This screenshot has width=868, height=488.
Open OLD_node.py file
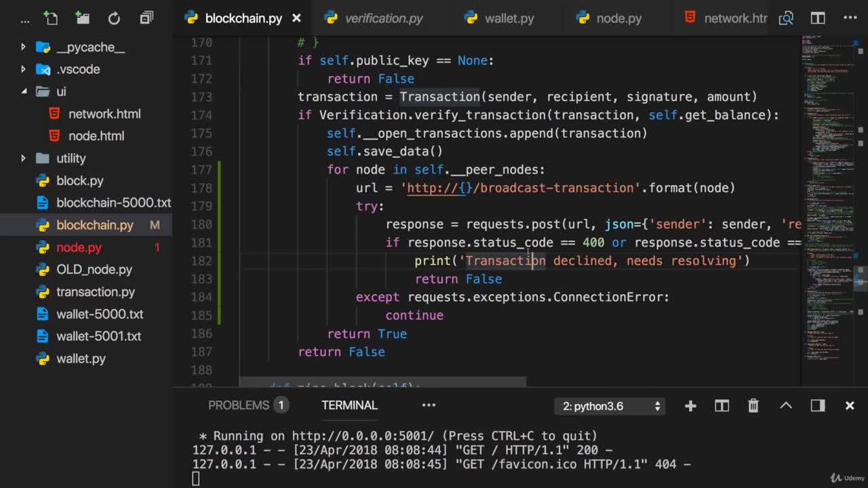click(x=94, y=269)
